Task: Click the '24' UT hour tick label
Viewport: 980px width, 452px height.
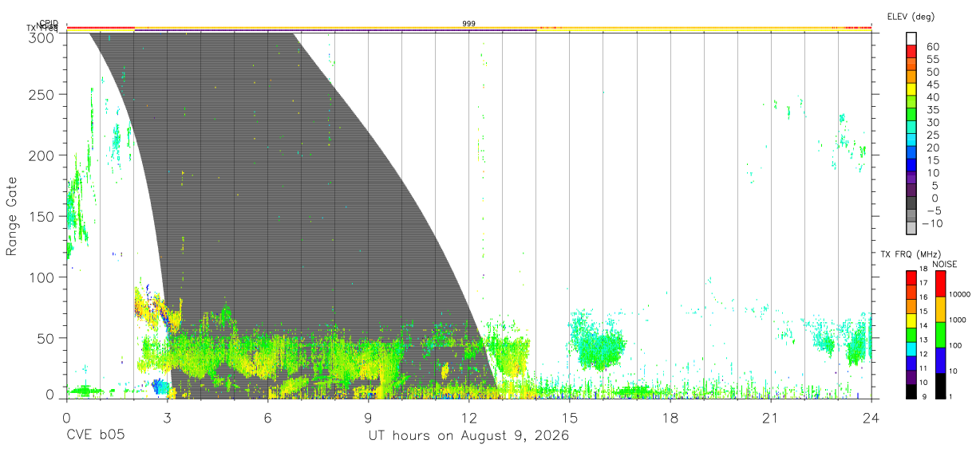Action: 871,417
